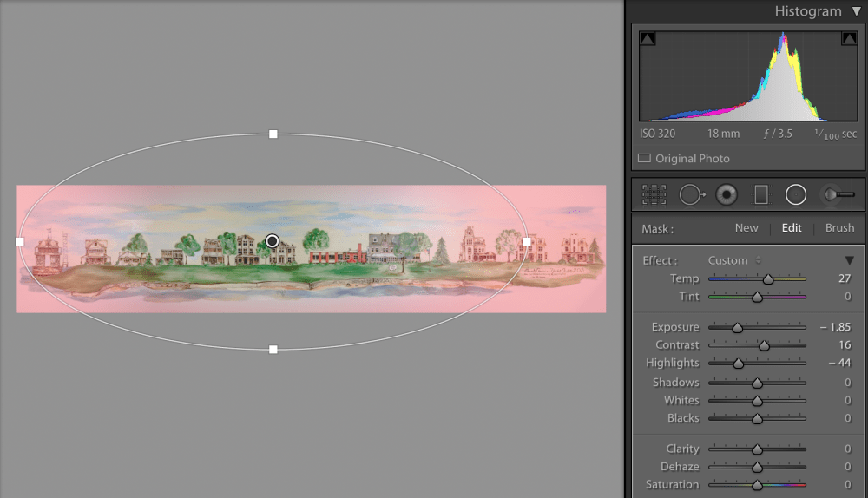Image resolution: width=868 pixels, height=498 pixels.
Task: Enable the Original Photo checkbox
Action: click(x=644, y=158)
